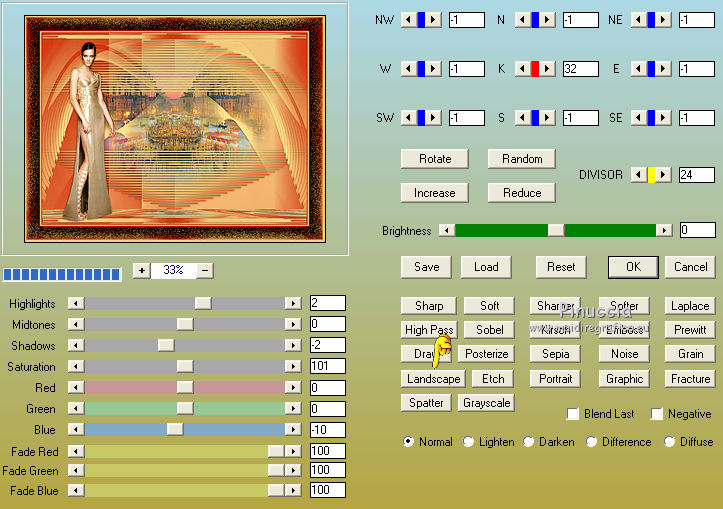723x509 pixels.
Task: Select the Diffuse blend mode
Action: click(670, 441)
